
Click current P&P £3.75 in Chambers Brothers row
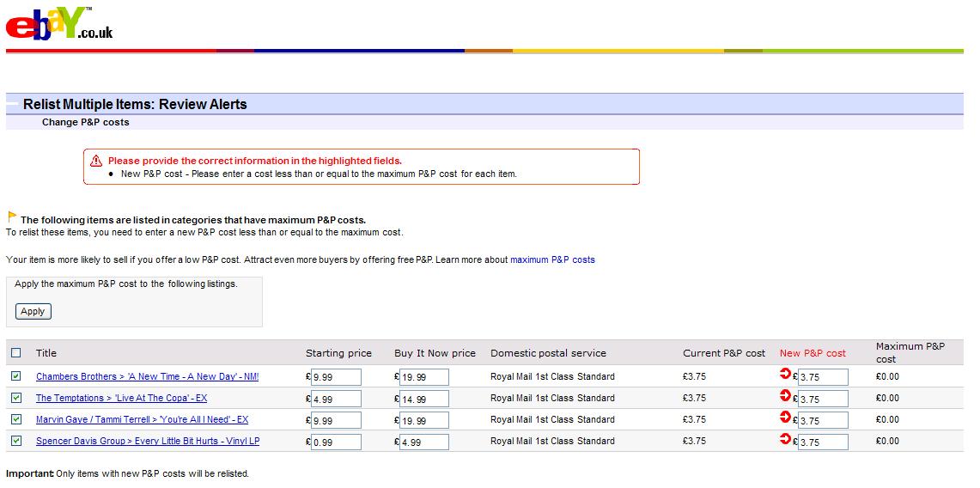click(x=694, y=377)
